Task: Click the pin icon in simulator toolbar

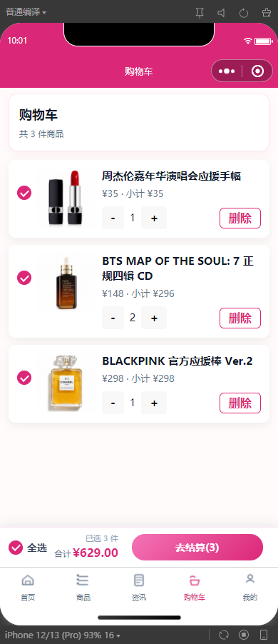Action: coord(200,13)
